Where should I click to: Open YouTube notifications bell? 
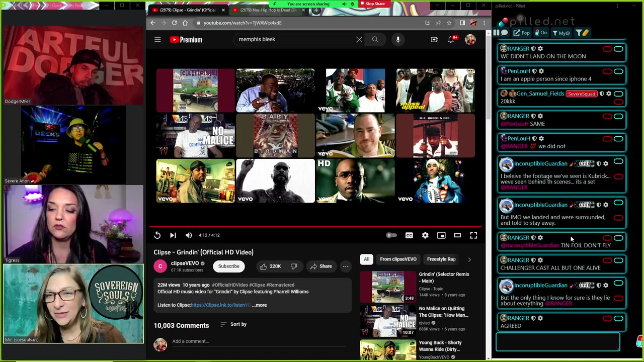(x=451, y=39)
